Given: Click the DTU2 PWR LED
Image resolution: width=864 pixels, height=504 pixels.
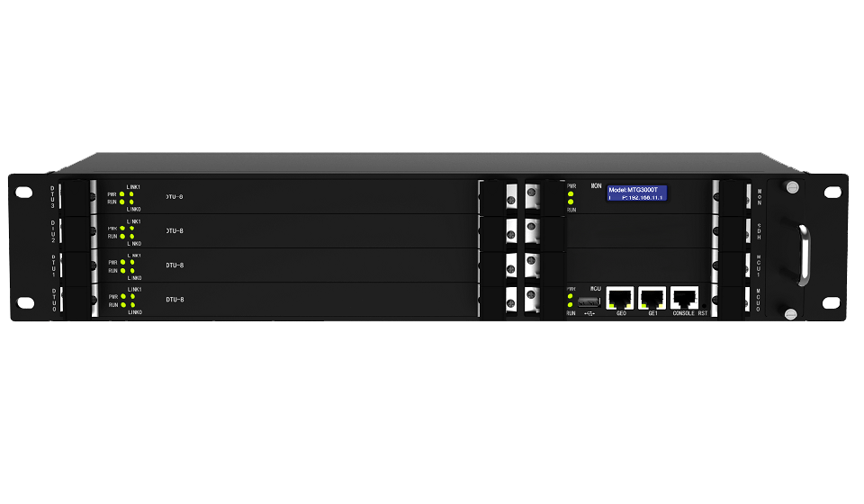Looking at the screenshot, I should pos(122,228).
